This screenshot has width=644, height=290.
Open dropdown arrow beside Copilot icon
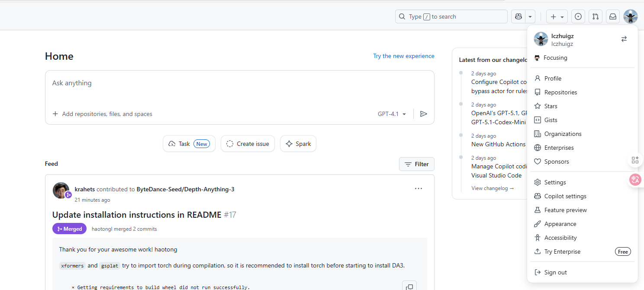click(530, 17)
